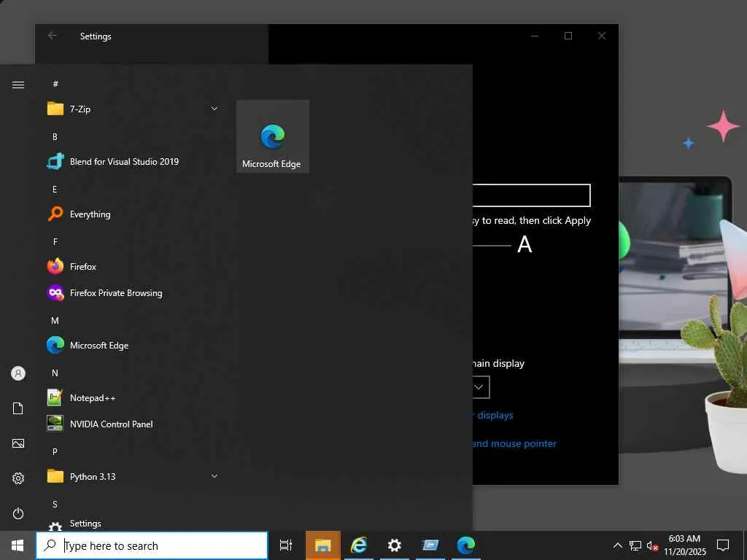Open the user account icon in Start
The image size is (747, 560).
pos(18,373)
